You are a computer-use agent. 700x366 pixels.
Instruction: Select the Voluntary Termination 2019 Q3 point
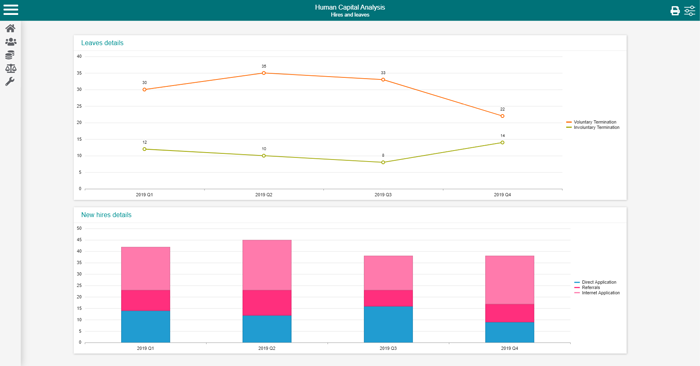[383, 80]
